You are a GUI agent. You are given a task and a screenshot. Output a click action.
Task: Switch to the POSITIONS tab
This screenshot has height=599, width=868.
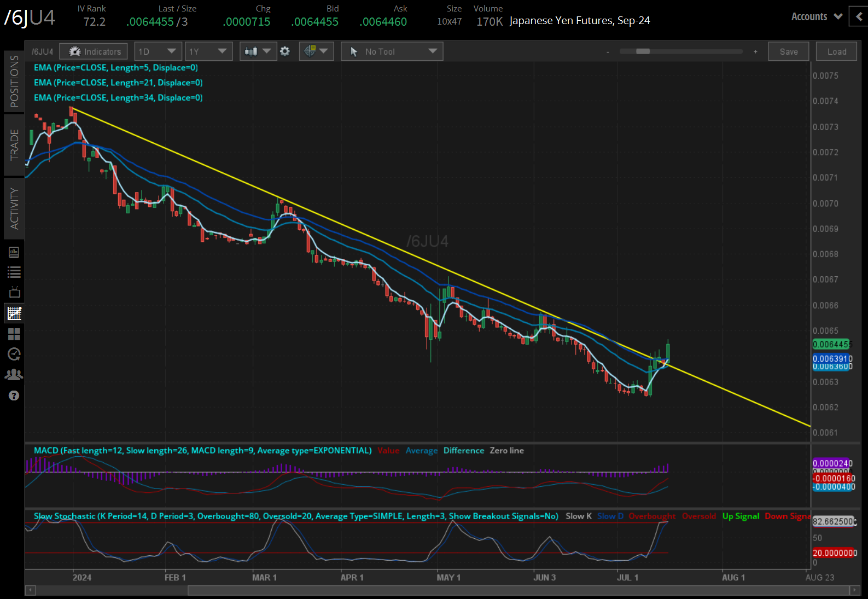click(14, 81)
